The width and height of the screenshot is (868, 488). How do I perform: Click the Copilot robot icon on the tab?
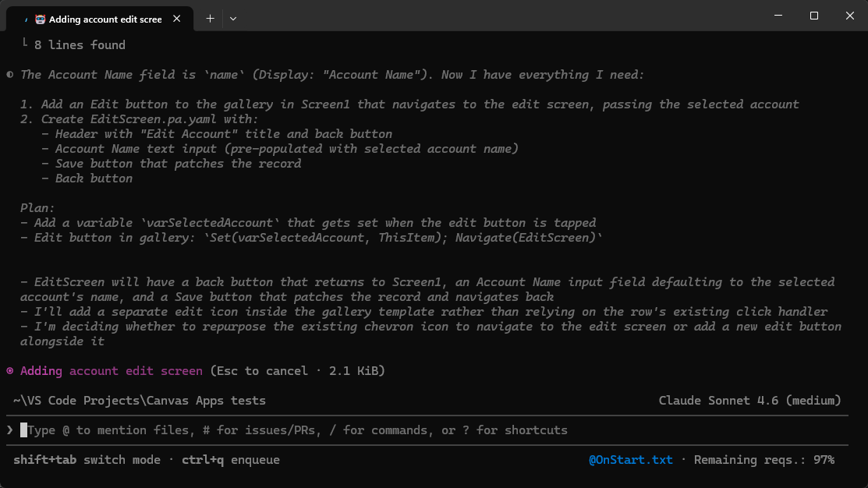coord(41,19)
